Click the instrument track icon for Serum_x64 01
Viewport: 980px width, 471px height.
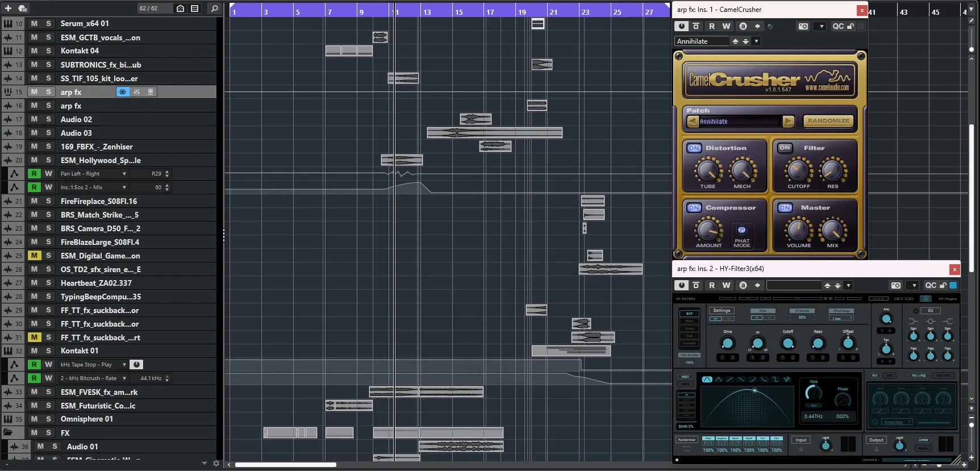coord(8,23)
